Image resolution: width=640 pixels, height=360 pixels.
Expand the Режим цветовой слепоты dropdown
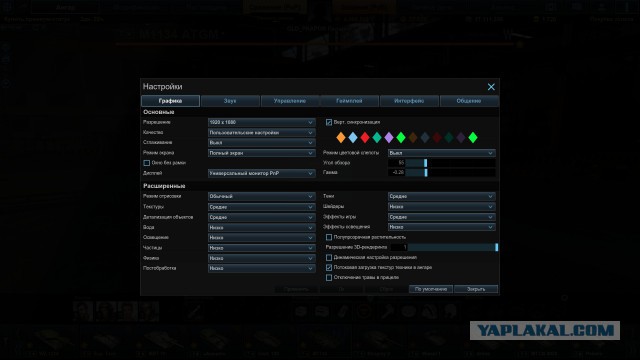tap(442, 153)
